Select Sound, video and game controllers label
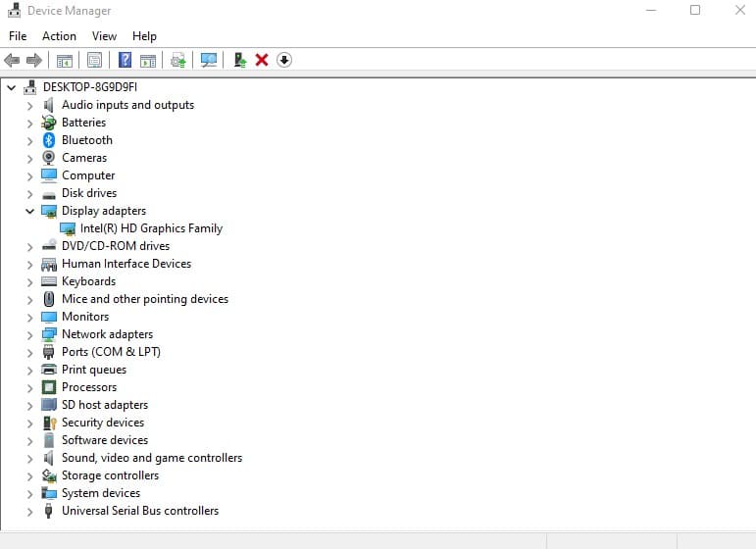 pos(152,458)
